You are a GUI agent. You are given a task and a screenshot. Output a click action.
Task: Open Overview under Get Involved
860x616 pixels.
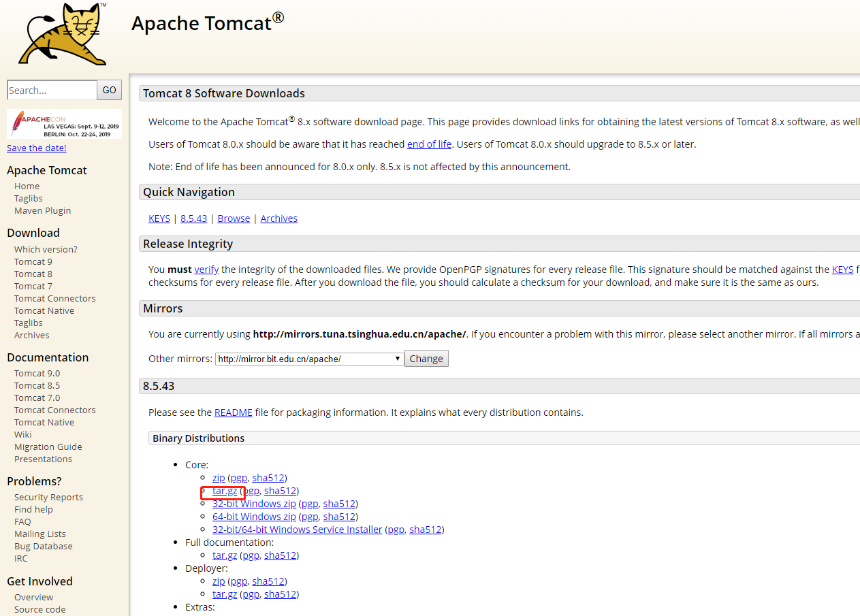34,597
